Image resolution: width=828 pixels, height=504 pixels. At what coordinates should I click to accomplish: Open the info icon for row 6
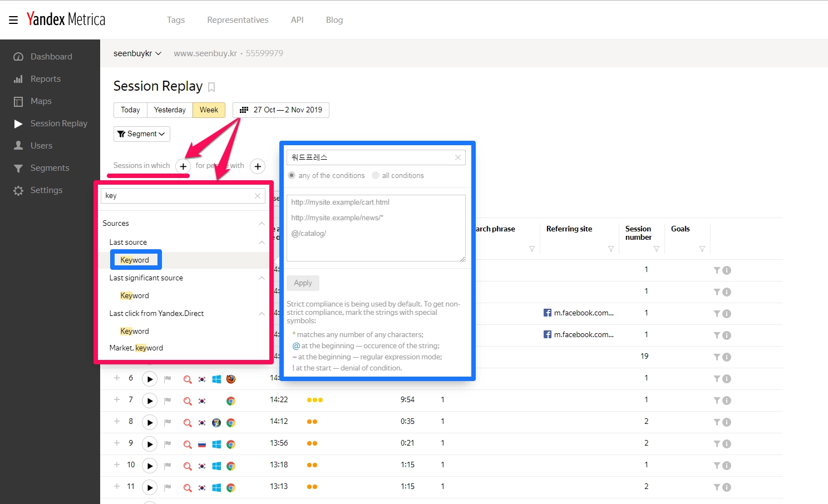tap(727, 379)
